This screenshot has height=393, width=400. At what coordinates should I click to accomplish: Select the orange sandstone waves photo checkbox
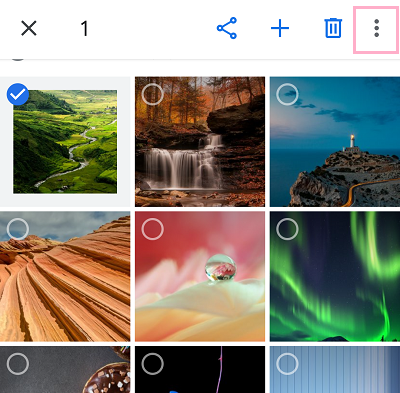18,229
